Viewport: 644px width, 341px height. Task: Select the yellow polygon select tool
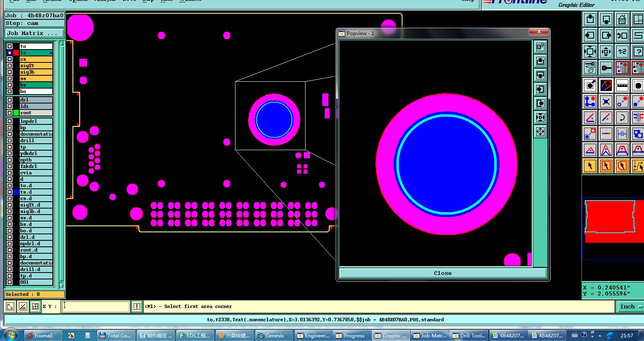(x=622, y=165)
